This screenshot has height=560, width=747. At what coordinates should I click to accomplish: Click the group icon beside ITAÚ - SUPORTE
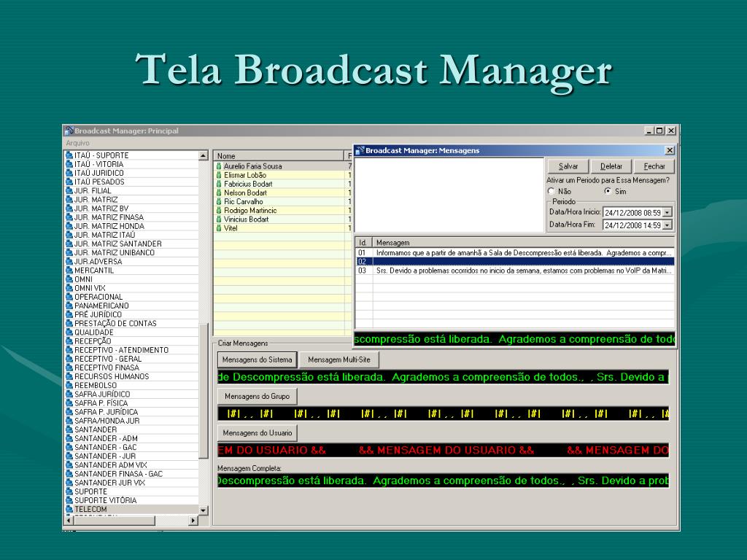coord(69,155)
